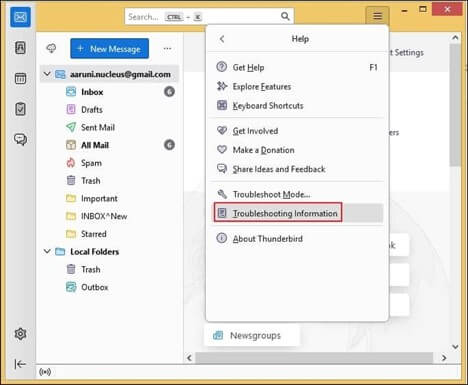Viewport: 468px width, 385px height.
Task: Open the Address Book sidebar icon
Action: (20, 48)
